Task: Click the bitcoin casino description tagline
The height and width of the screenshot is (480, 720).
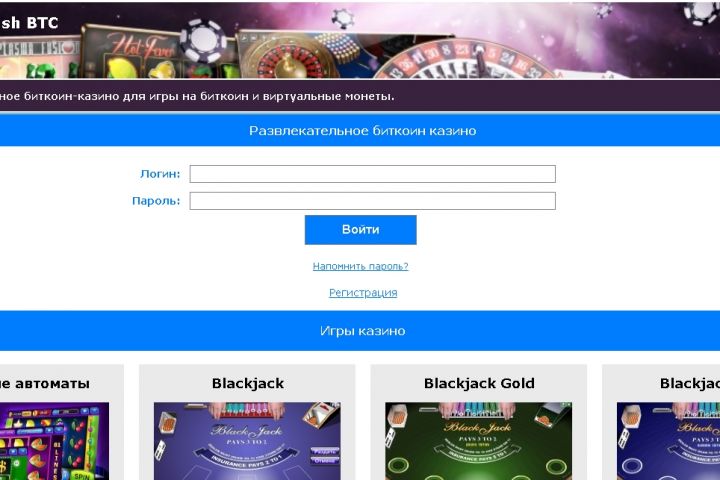Action: [x=197, y=96]
